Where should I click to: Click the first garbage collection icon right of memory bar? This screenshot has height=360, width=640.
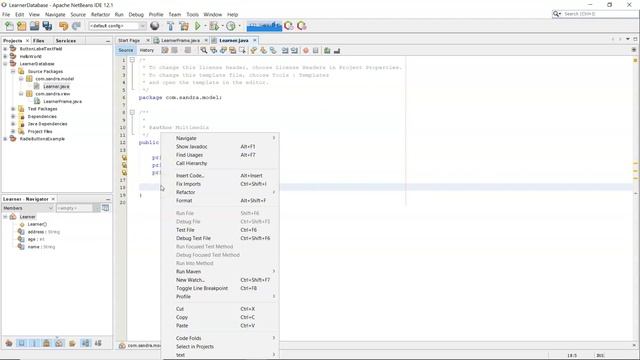point(289,26)
